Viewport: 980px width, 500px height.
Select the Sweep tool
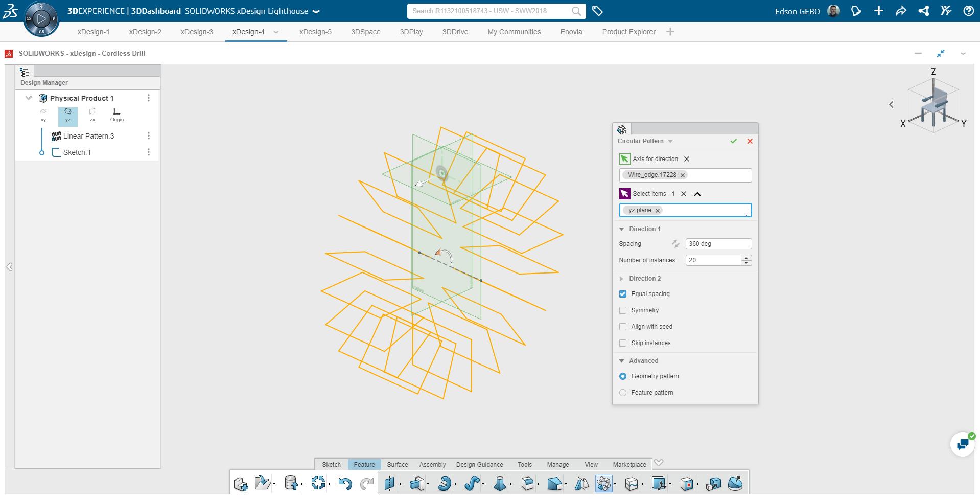472,483
